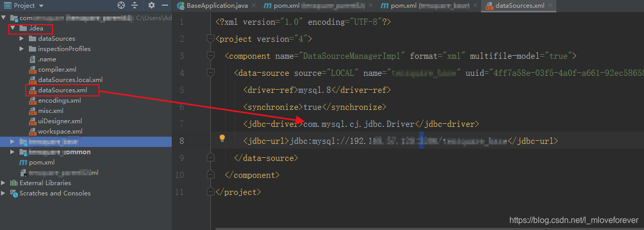
Task: Expand the module ending in 'ommon'
Action: [12, 152]
